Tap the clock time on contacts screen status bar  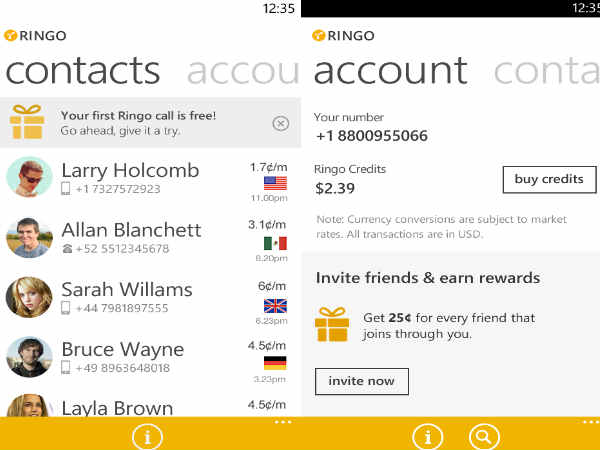click(x=279, y=8)
